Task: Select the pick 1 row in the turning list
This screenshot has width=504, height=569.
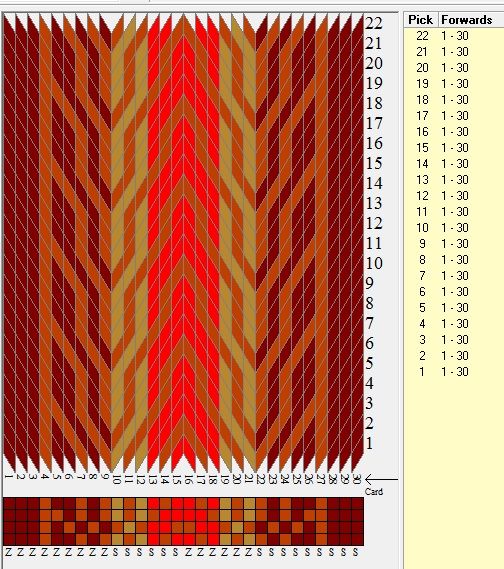Action: [454, 372]
